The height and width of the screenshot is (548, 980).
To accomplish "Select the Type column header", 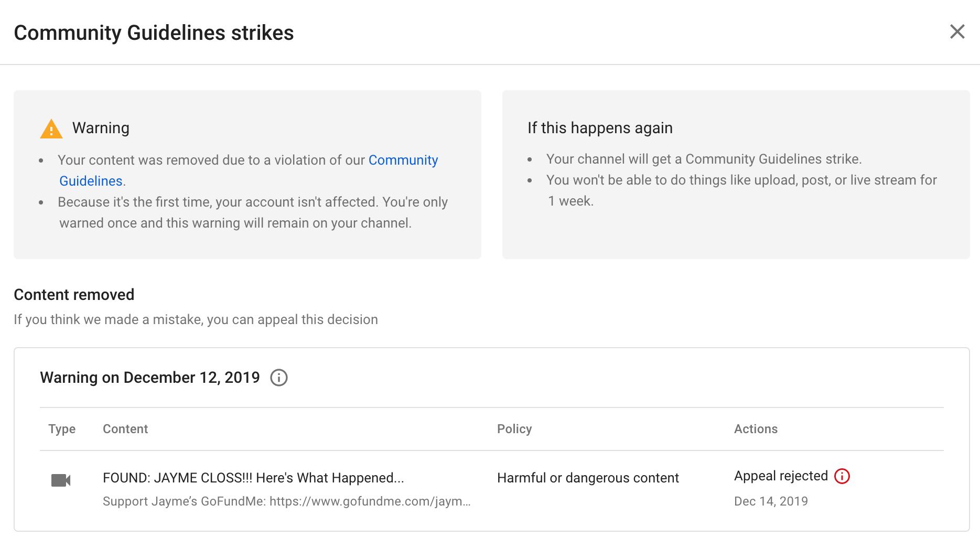I will coord(62,429).
